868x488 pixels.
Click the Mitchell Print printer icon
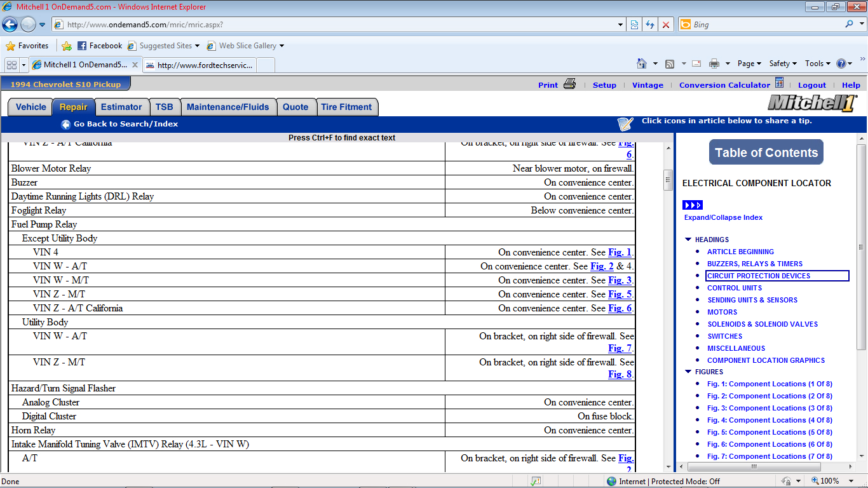point(569,84)
